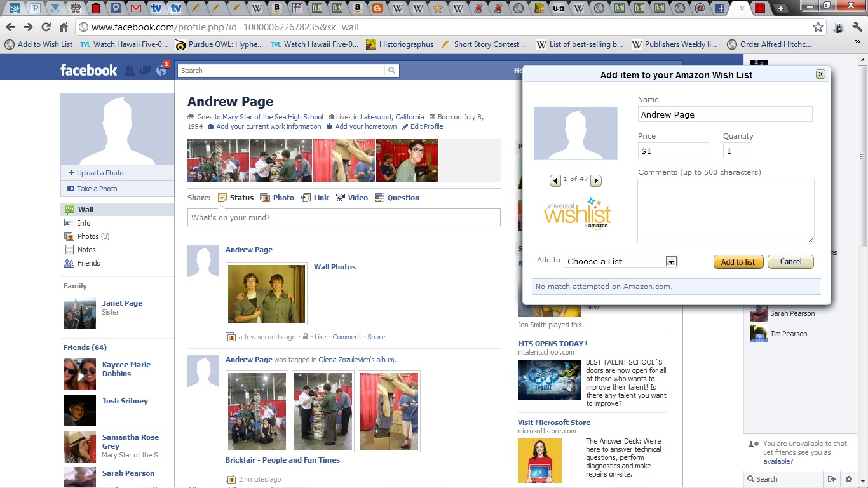This screenshot has width=868, height=488.
Task: Switch to the Facebook favicon browser tab
Action: click(720, 8)
